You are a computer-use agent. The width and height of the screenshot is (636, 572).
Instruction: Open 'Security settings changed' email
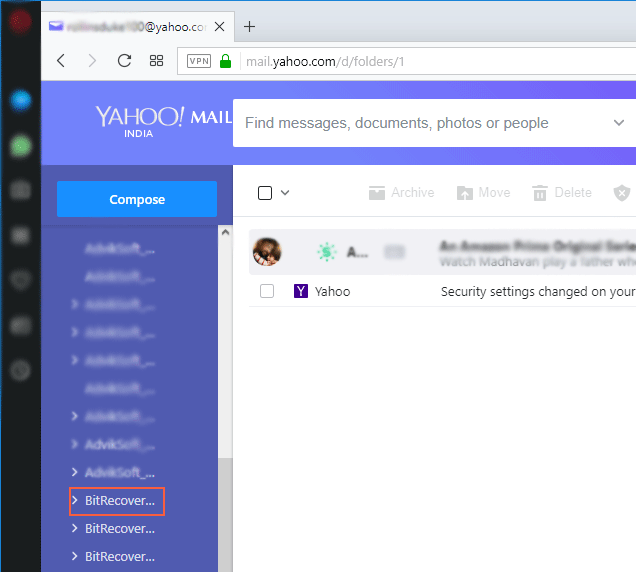pyautogui.click(x=538, y=292)
